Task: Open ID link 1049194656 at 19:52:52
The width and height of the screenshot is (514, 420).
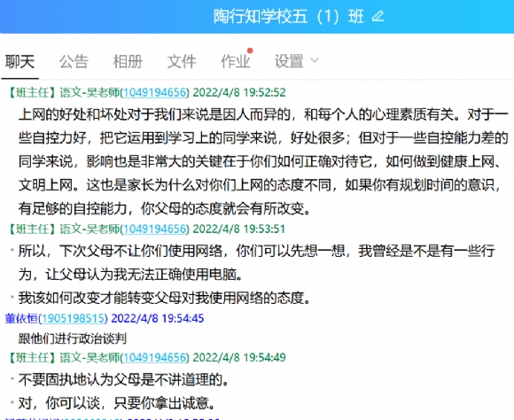Action: pos(155,92)
